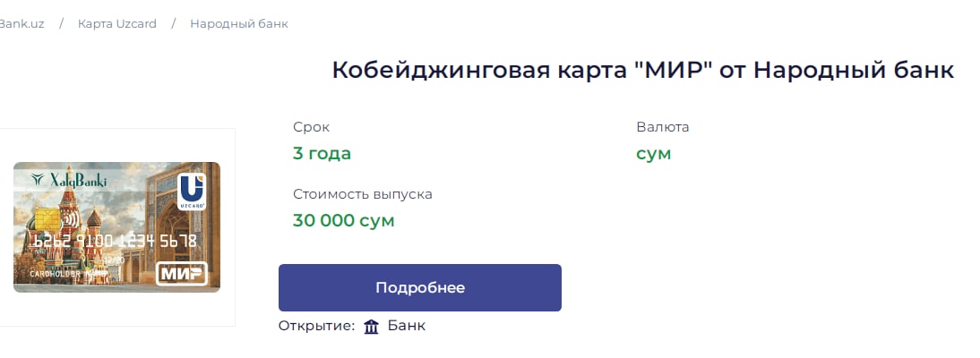
Task: Click the Срок label
Action: [311, 127]
